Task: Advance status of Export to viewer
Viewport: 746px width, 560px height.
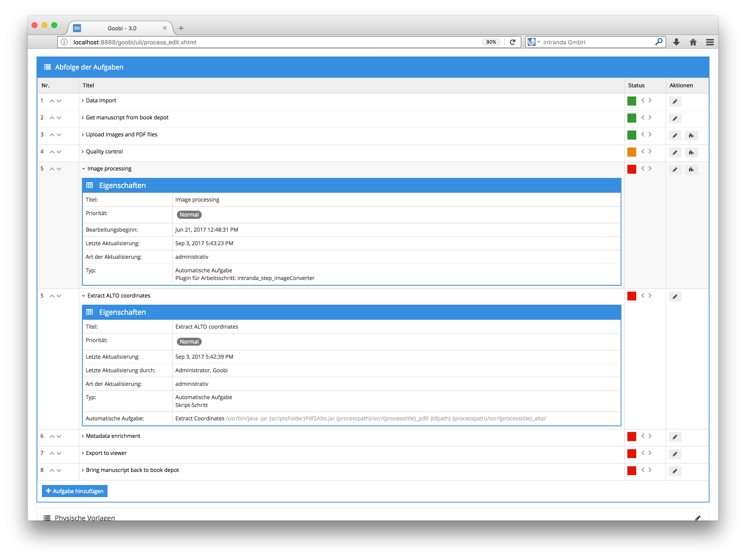Action: tap(650, 453)
